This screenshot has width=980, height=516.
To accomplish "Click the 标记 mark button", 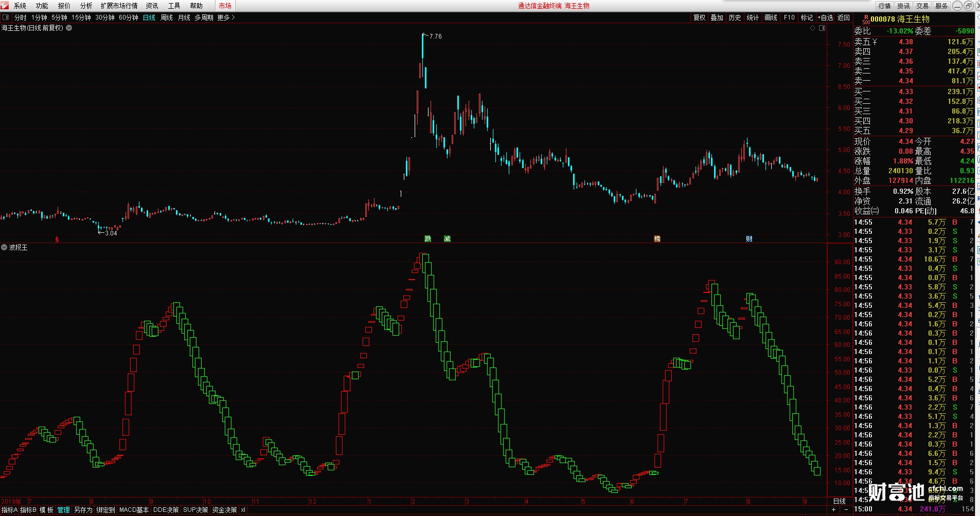I will (807, 17).
